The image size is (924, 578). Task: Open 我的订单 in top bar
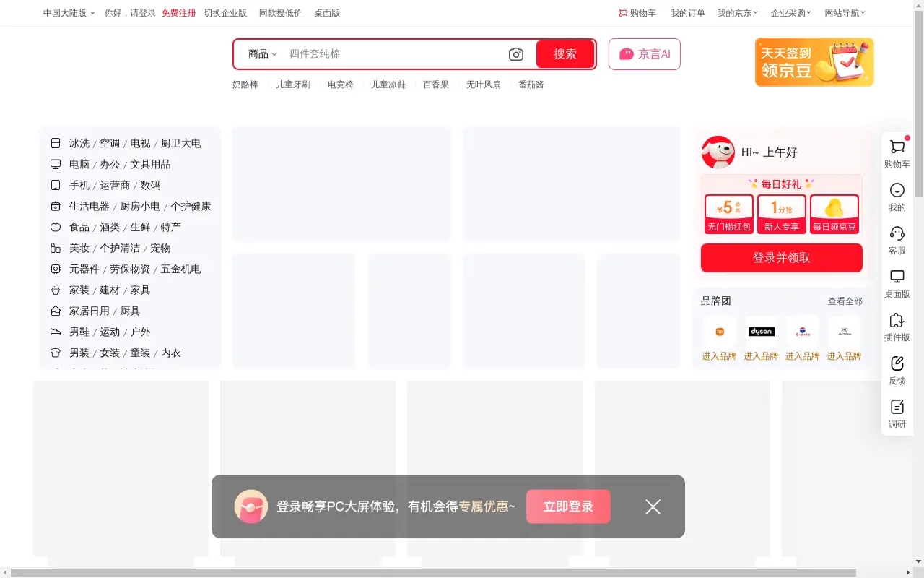(688, 13)
